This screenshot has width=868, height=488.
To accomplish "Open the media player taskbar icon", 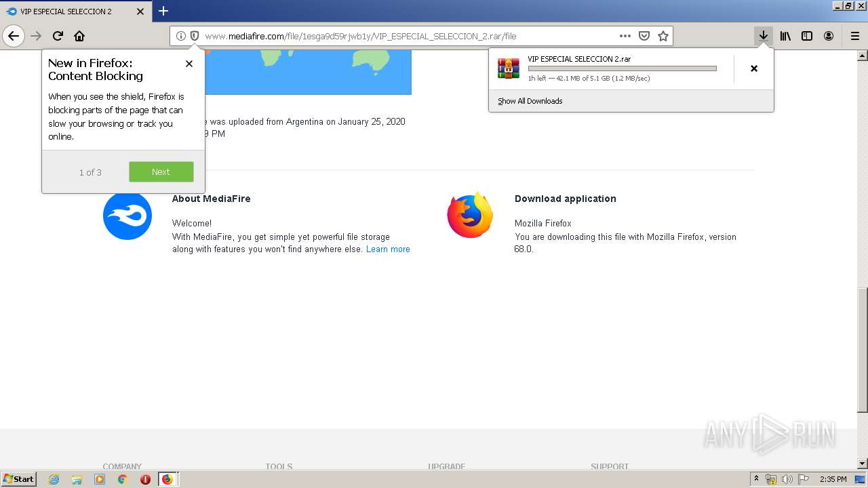I will point(100,479).
